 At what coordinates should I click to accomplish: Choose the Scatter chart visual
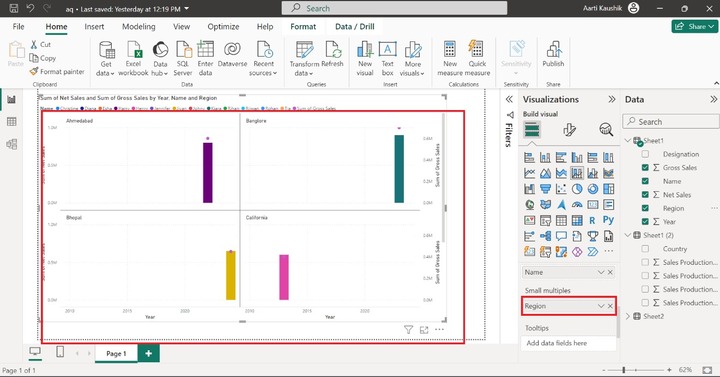(x=561, y=189)
